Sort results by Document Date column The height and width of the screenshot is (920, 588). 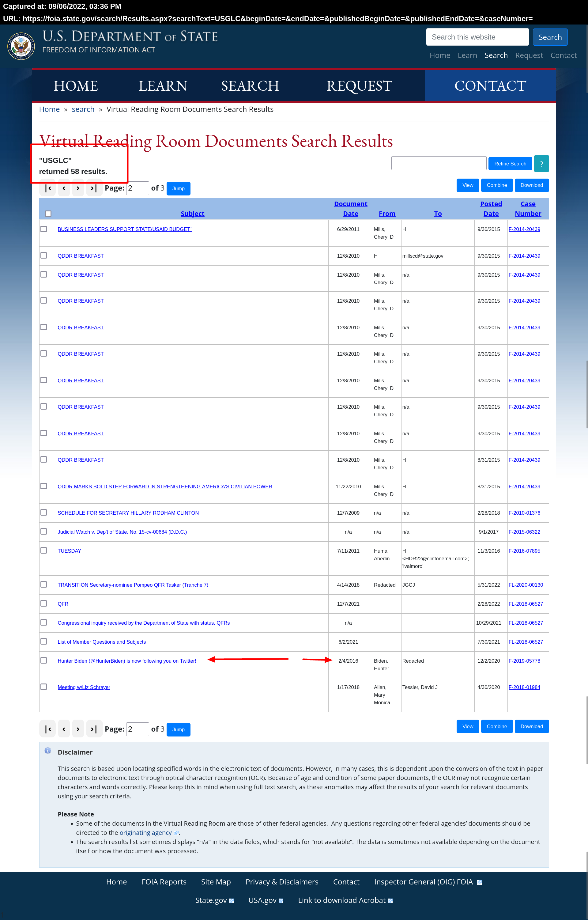[x=351, y=209]
